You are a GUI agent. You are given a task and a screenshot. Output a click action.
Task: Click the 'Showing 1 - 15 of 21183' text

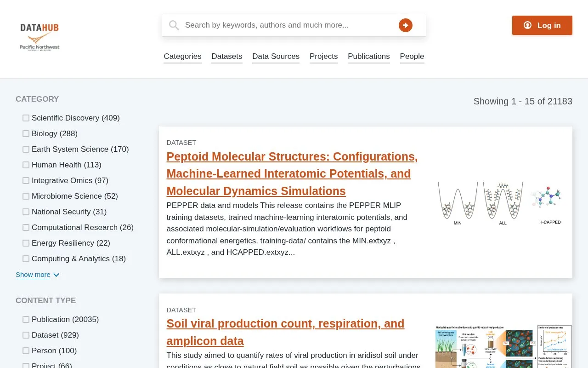click(523, 101)
